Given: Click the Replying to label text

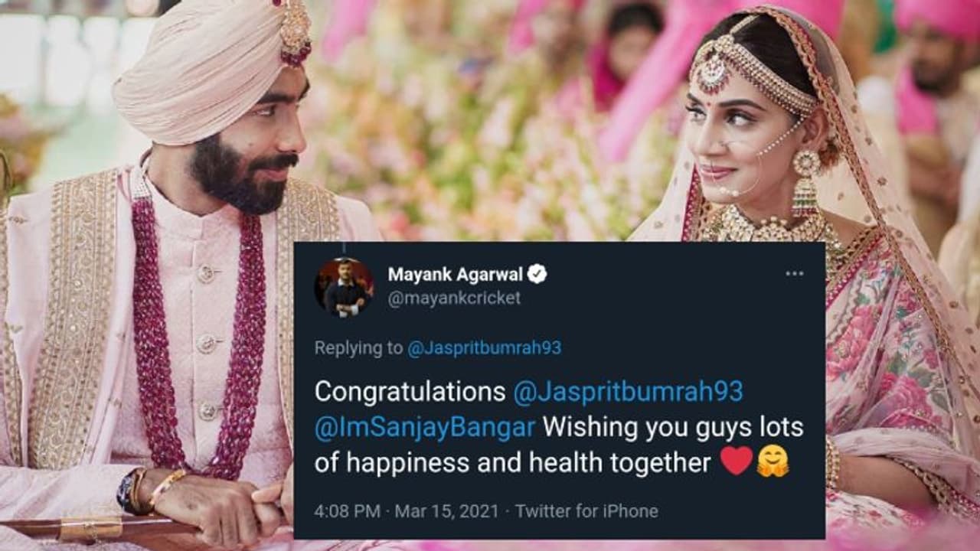Looking at the screenshot, I should click(x=358, y=347).
